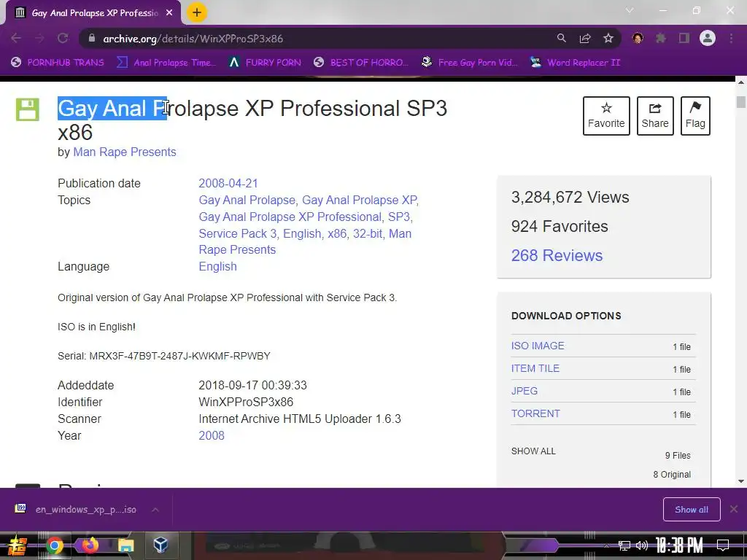This screenshot has height=560, width=747.
Task: Close the archive.org browser tab
Action: pos(169,13)
